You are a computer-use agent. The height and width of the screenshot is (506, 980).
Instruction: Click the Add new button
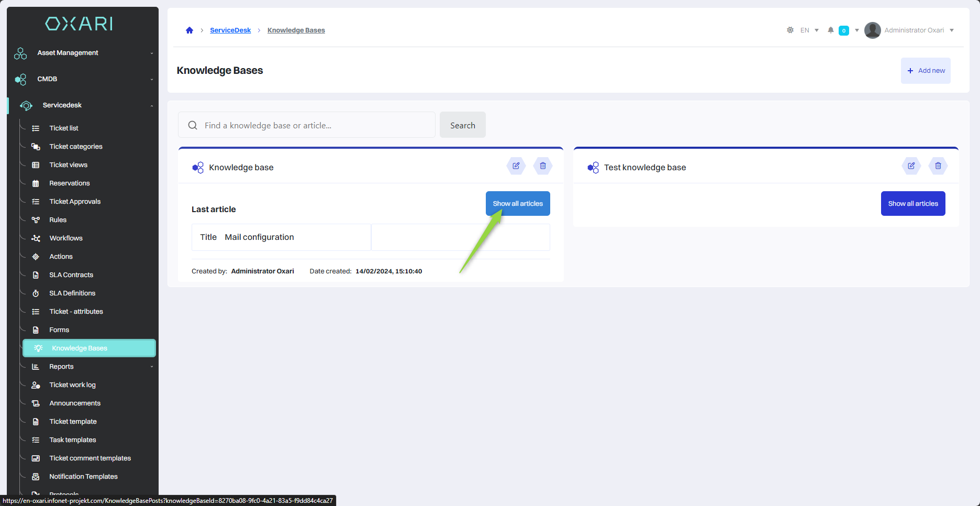(x=926, y=71)
